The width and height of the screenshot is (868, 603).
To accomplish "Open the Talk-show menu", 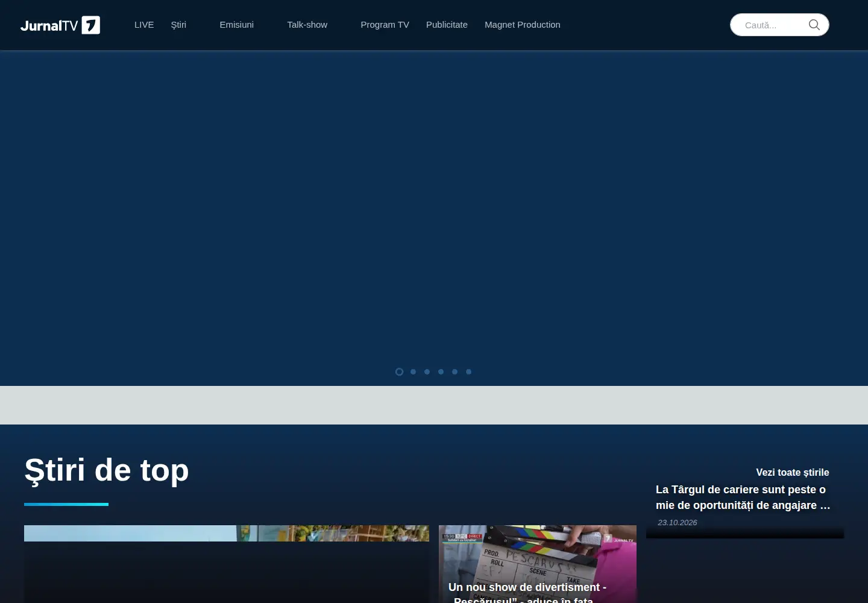I will (x=307, y=25).
